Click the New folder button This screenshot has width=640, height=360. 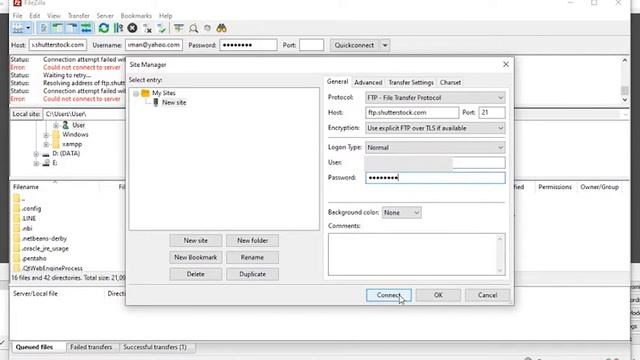pyautogui.click(x=253, y=241)
